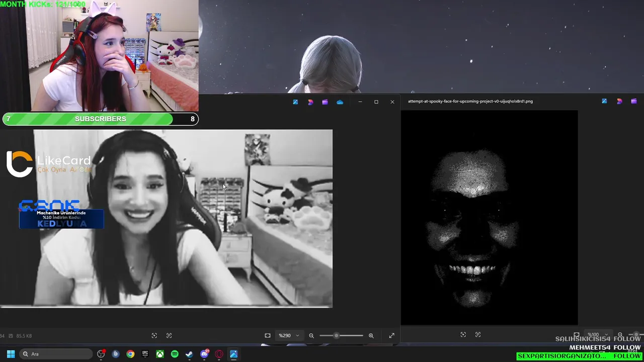Open Opera GX from the taskbar
644x362 pixels.
point(219,354)
